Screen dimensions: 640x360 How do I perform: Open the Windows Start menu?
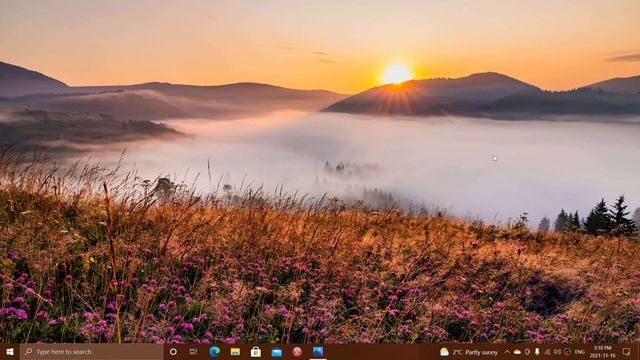click(10, 351)
